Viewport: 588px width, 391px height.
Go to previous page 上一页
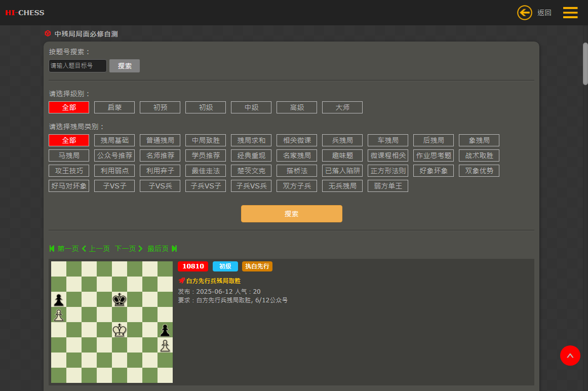point(96,249)
